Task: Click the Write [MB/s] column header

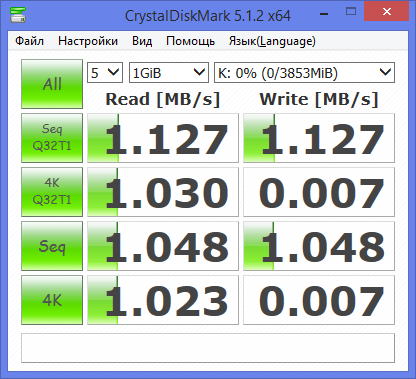Action: coord(319,99)
